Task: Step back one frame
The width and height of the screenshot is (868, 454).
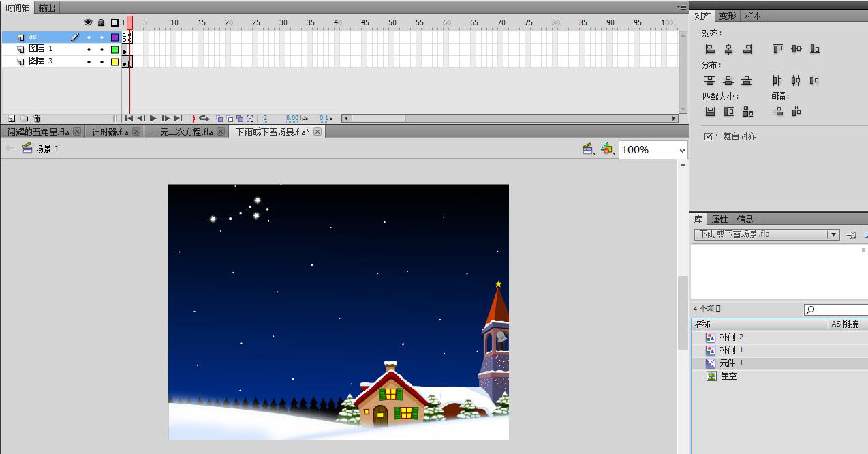Action: click(141, 119)
